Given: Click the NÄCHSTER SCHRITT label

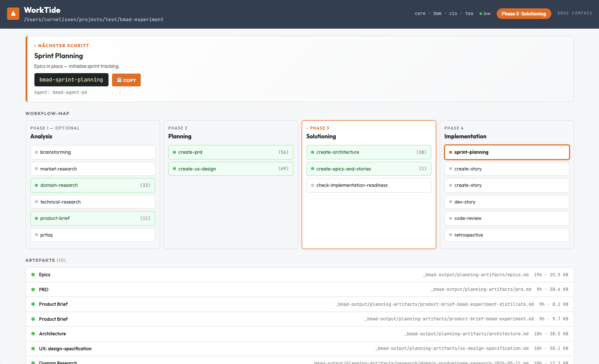Looking at the screenshot, I should pyautogui.click(x=62, y=46).
